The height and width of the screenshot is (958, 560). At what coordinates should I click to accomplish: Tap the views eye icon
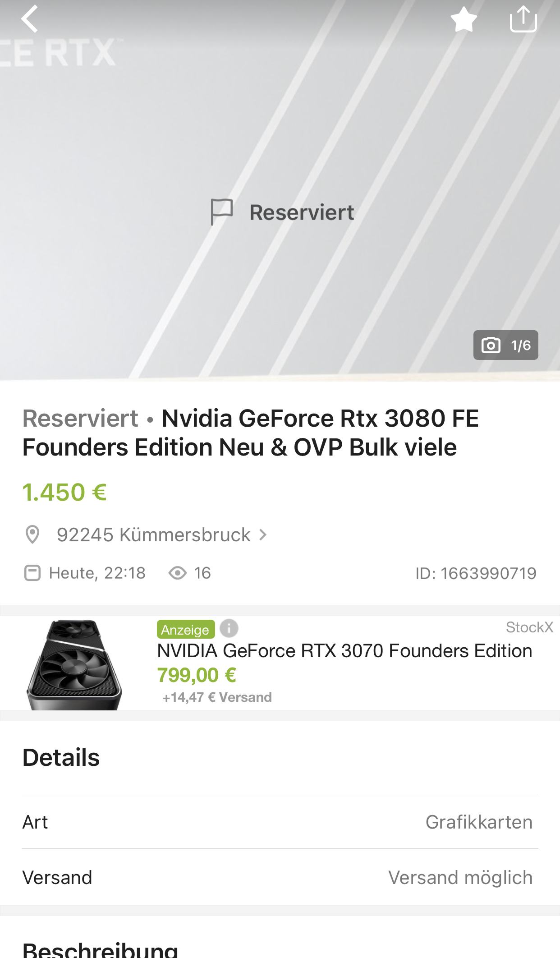(177, 573)
